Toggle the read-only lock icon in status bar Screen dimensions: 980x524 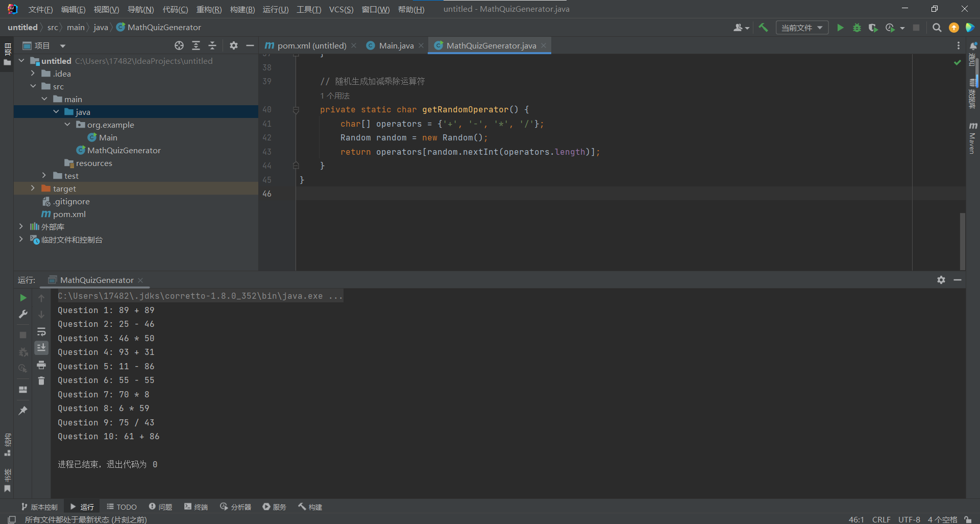click(x=968, y=519)
